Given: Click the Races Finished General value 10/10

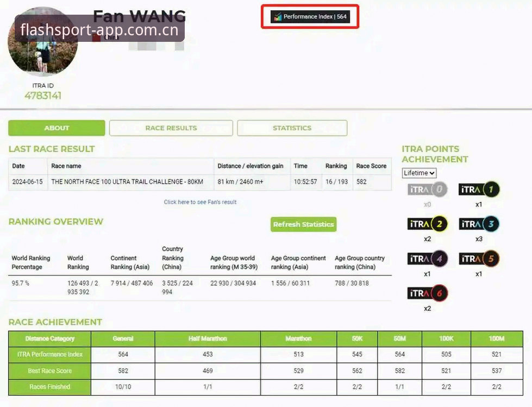Looking at the screenshot, I should click(x=123, y=387).
